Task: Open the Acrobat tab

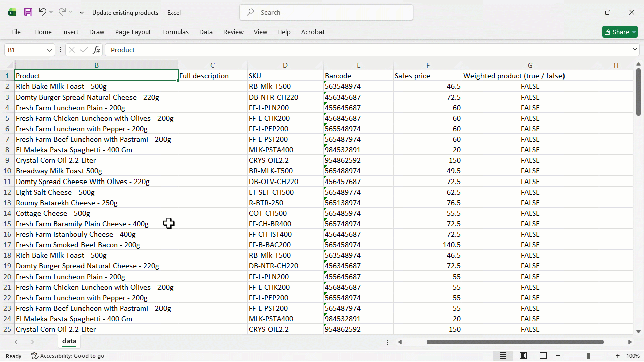Action: [313, 32]
